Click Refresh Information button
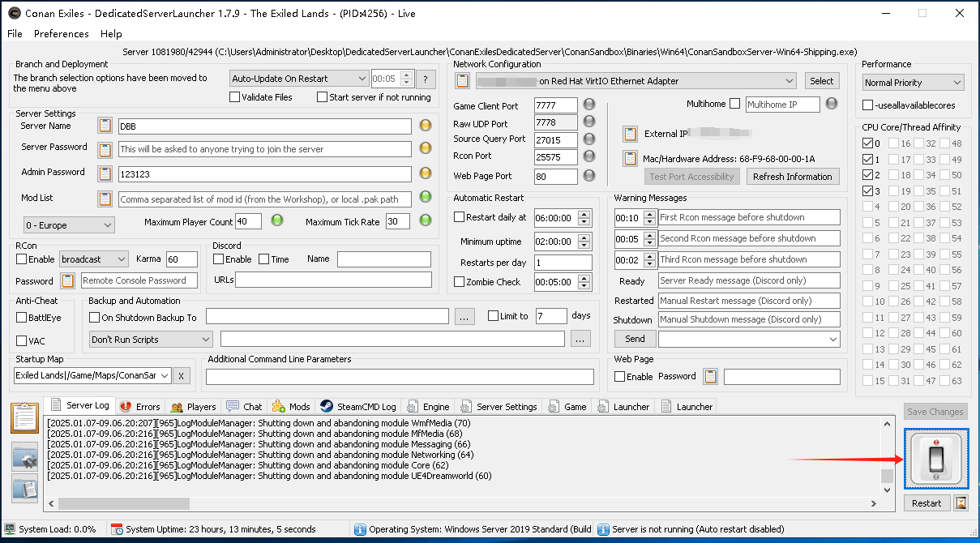This screenshot has height=543, width=980. pyautogui.click(x=792, y=177)
